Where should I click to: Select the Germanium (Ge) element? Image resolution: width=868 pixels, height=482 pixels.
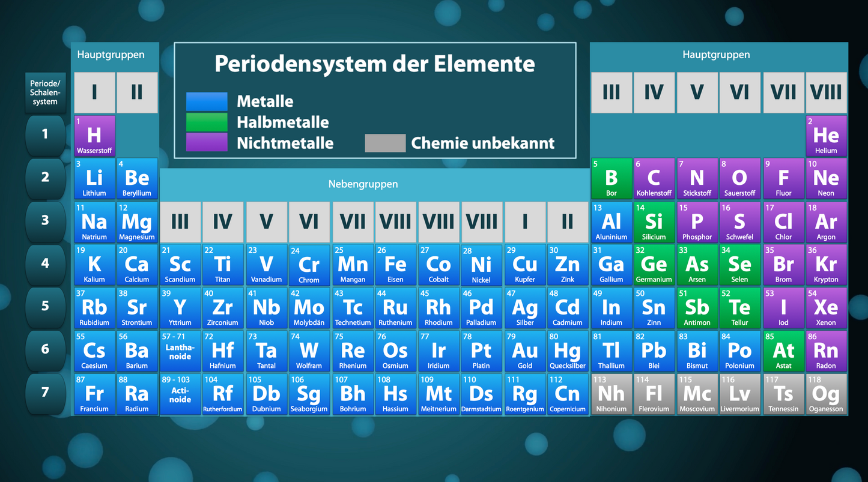[x=654, y=265]
